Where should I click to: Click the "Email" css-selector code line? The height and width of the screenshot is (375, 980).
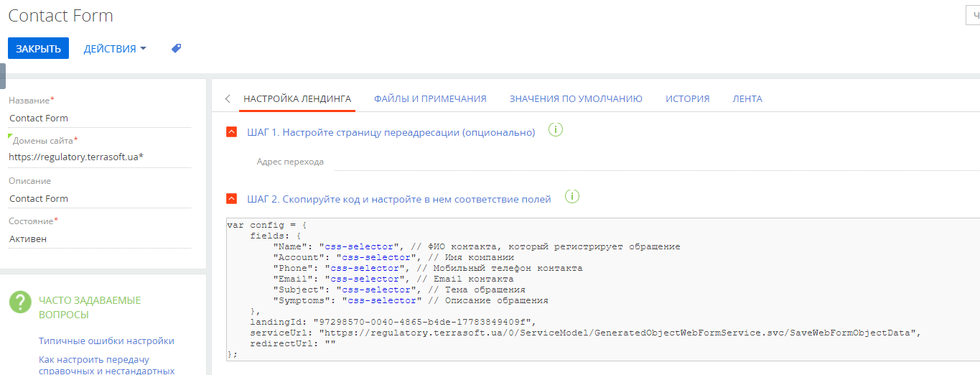393,279
